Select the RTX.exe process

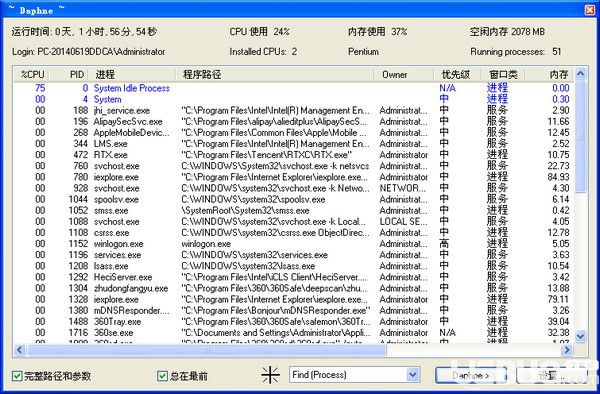pyautogui.click(x=294, y=155)
